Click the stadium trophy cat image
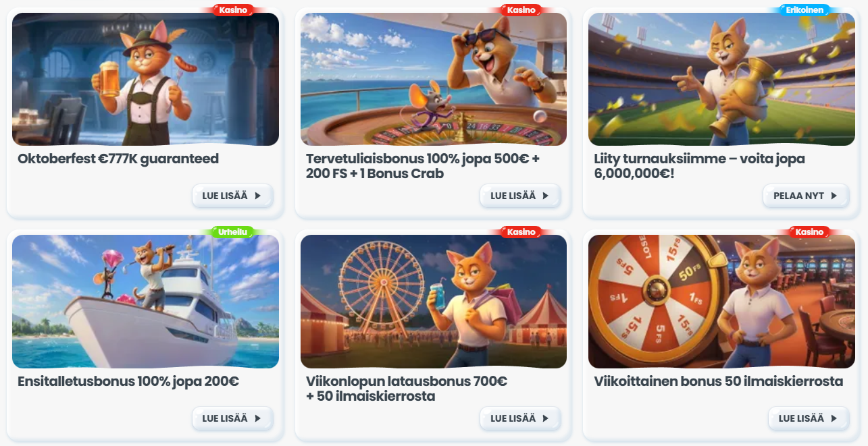 pos(721,79)
